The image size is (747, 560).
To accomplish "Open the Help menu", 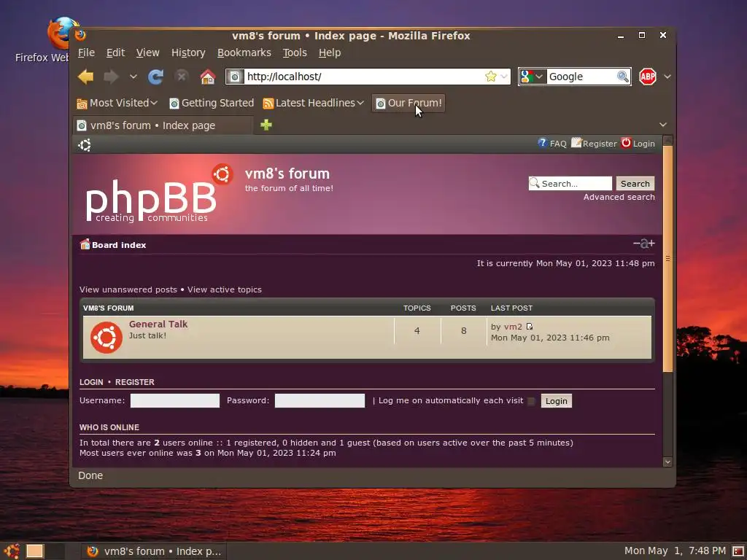I will 330,52.
